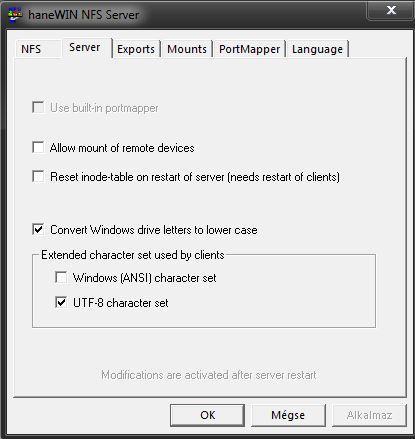The image size is (415, 439).
Task: Enable Windows (ANSI) character set
Action: (x=61, y=277)
